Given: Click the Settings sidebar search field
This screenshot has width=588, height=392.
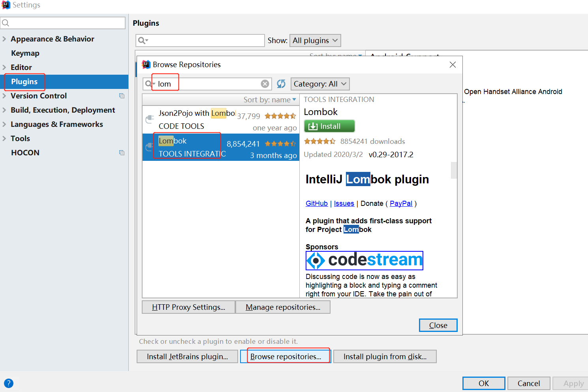Looking at the screenshot, I should point(63,23).
